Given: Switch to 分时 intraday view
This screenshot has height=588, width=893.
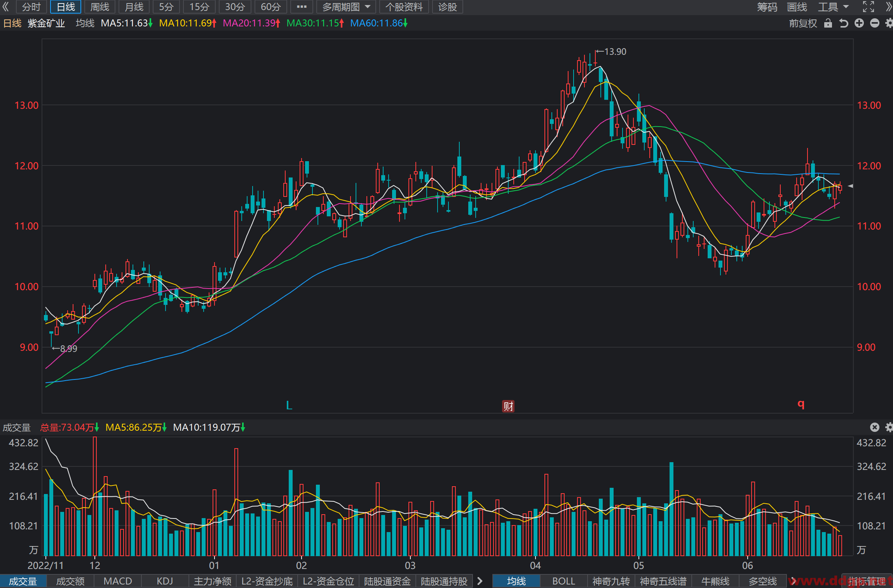Looking at the screenshot, I should pos(31,7).
